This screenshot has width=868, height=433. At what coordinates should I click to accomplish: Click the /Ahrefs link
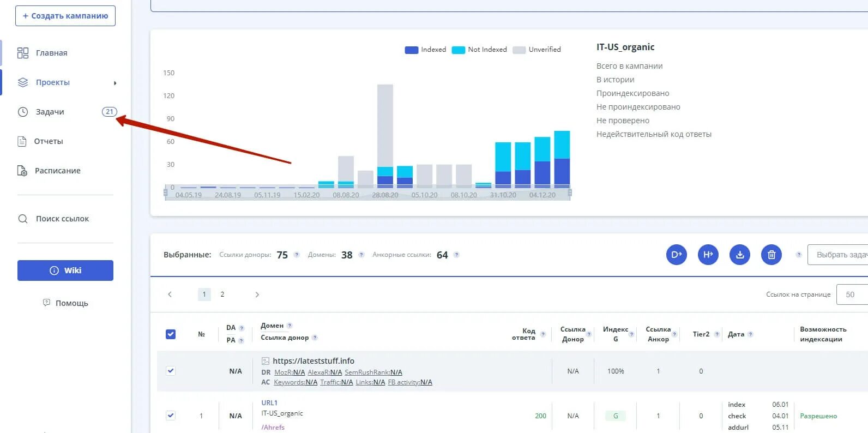(x=273, y=428)
